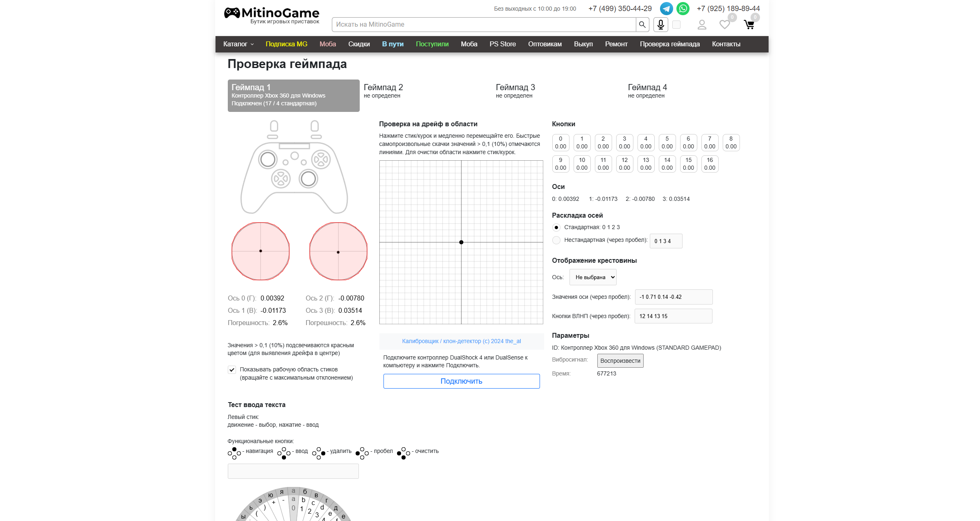Click button indicator 0

[560, 143]
